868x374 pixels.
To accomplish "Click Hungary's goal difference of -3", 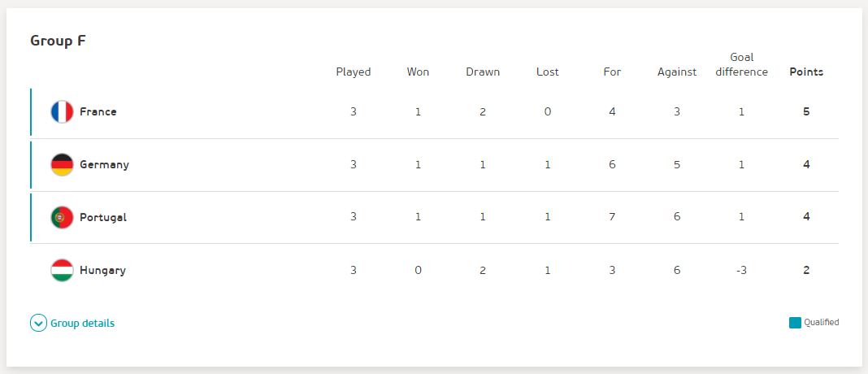I will pos(741,271).
